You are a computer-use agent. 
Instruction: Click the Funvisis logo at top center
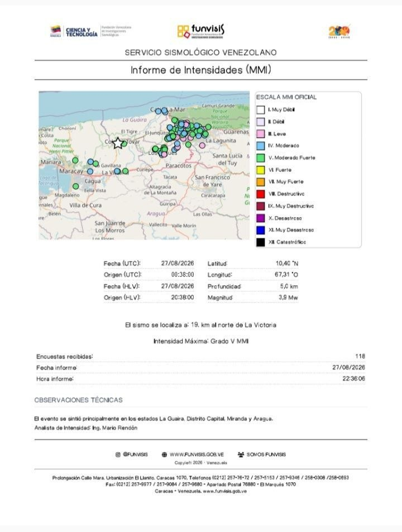coord(201,31)
